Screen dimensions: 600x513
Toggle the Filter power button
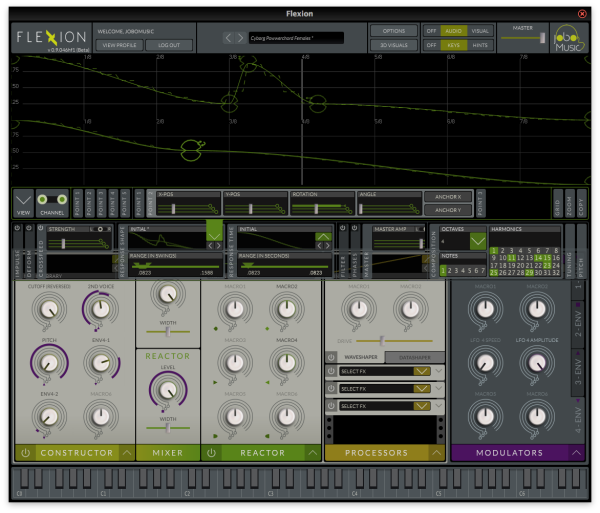(343, 228)
